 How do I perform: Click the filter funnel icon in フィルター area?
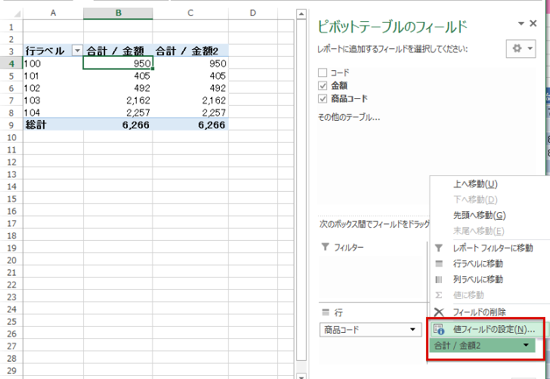[x=325, y=247]
